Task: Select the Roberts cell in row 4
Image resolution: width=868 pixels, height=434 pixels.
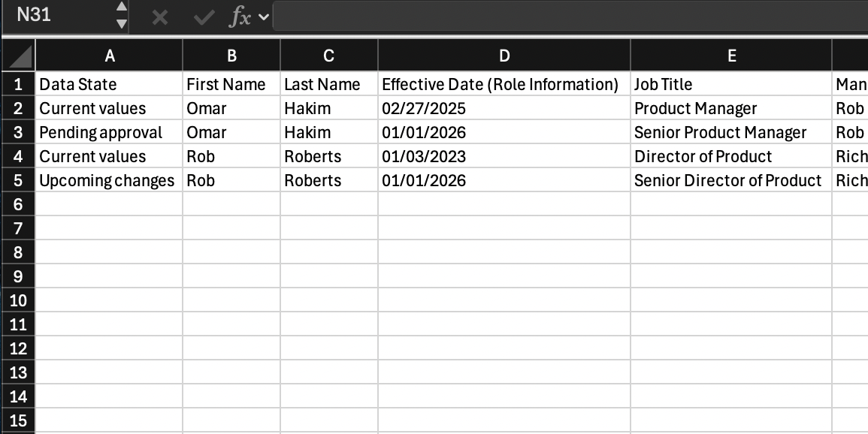Action: point(329,156)
